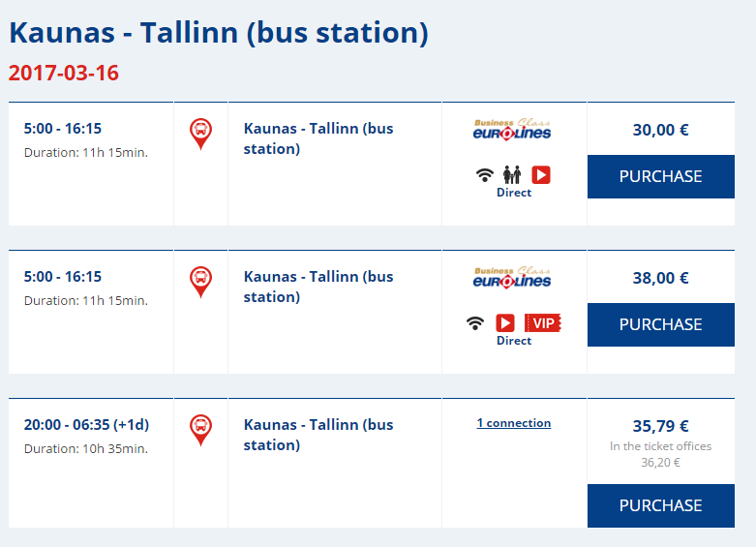Click the WiFi icon on the 30,00 € trip
The height and width of the screenshot is (547, 756).
(485, 174)
